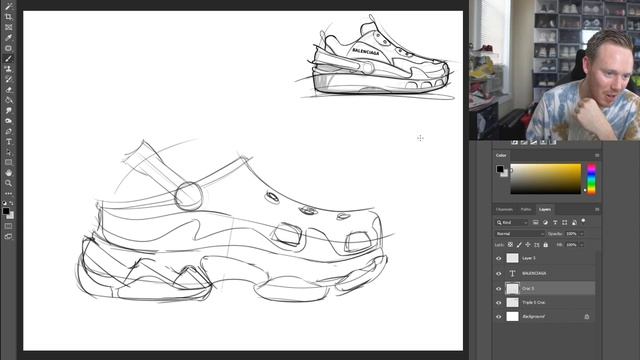Turn layer filtering on or off
Image resolution: width=640 pixels, height=360 pixels.
coord(583,221)
